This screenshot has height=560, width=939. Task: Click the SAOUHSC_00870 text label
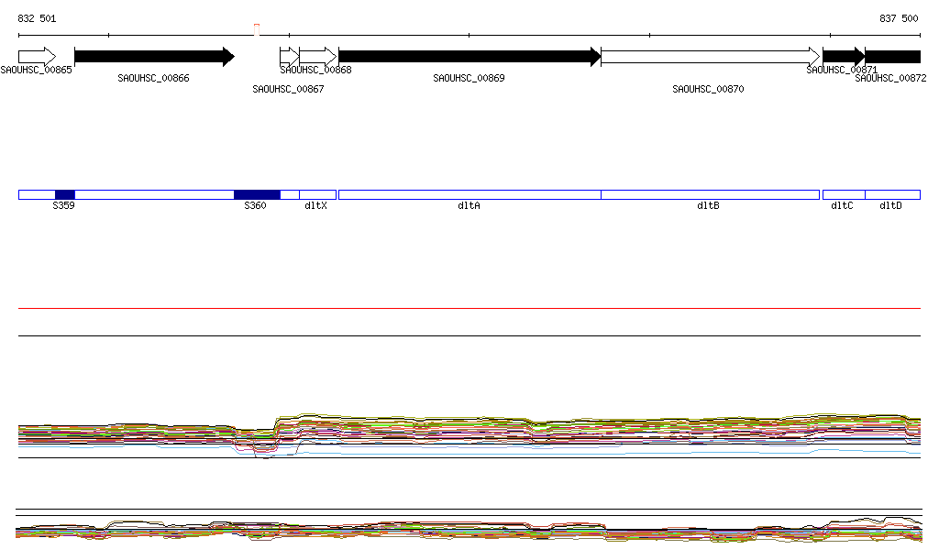tap(708, 89)
